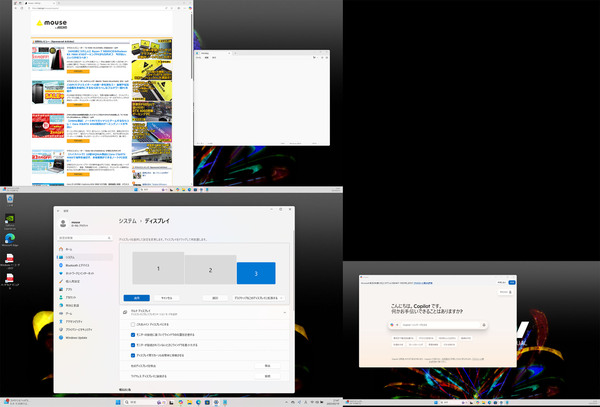This screenshot has width=600, height=407.
Task: Open アクセシビリティ in Settings sidebar
Action: tap(84, 322)
